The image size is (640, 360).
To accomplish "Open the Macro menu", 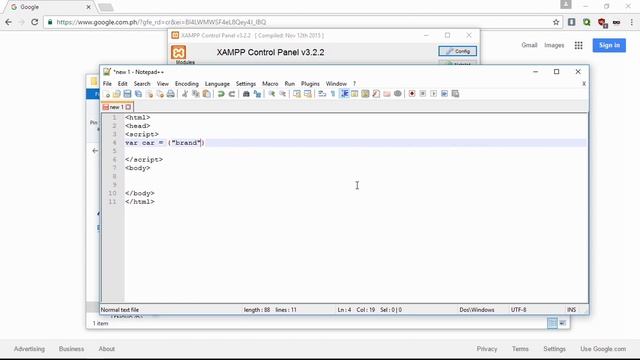I will [x=270, y=84].
